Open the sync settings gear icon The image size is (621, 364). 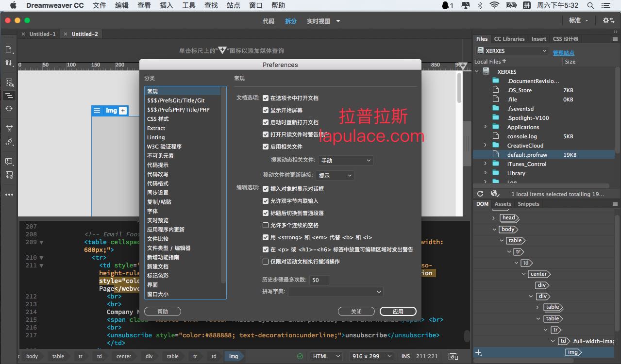(608, 20)
